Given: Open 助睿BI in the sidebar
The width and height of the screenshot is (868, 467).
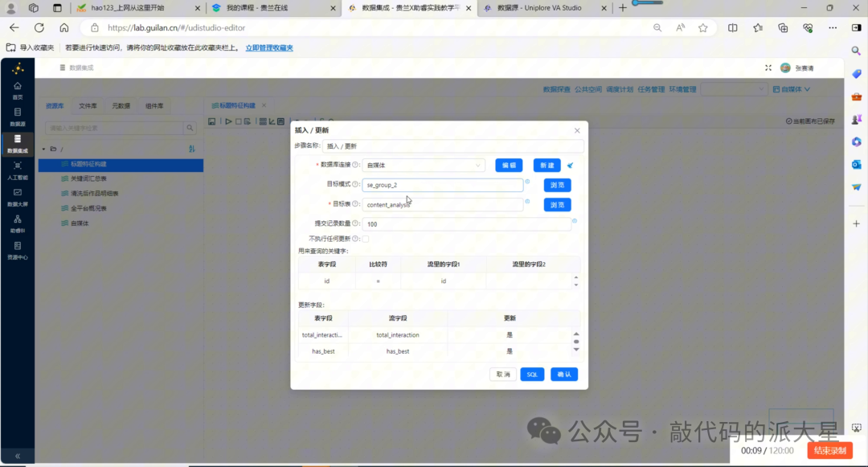Looking at the screenshot, I should [x=17, y=224].
